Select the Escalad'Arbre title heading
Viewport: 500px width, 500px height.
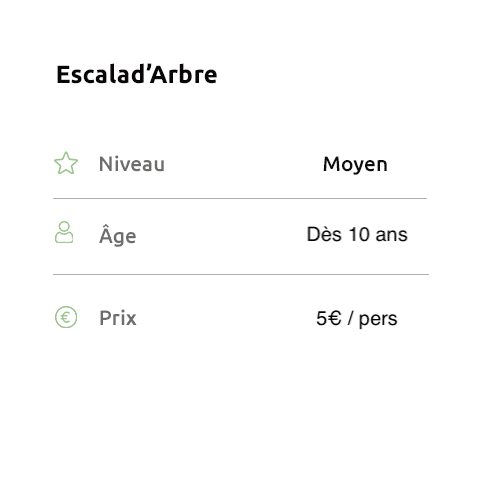point(137,74)
